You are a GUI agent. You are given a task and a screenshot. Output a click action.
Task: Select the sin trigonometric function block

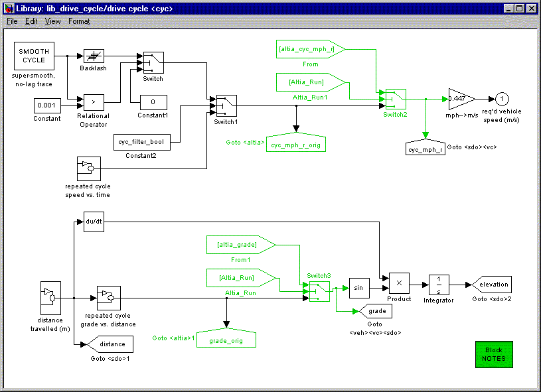point(358,288)
